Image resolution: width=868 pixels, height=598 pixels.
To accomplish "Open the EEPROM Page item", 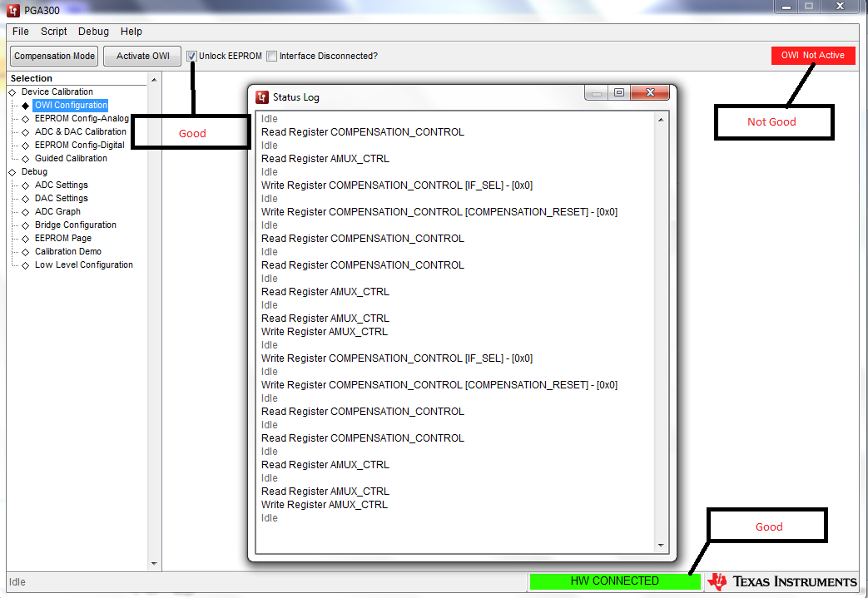I will point(63,238).
